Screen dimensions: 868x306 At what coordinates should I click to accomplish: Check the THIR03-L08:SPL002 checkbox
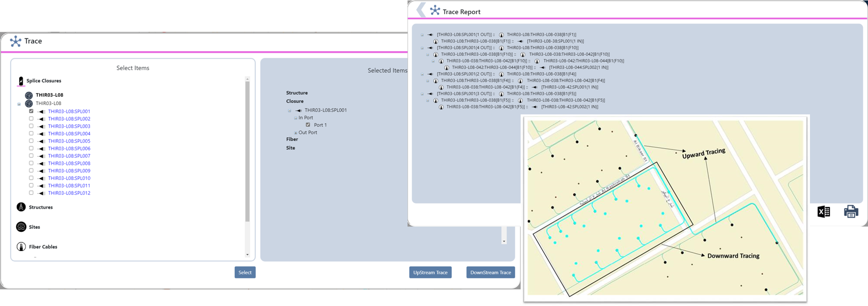pos(31,118)
